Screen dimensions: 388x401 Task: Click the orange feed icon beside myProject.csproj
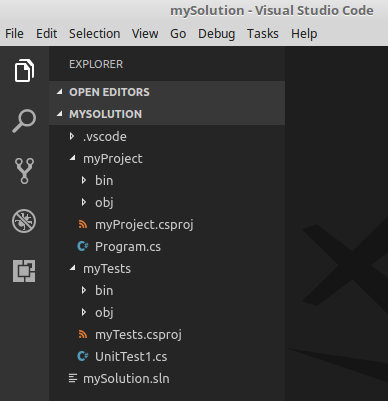click(83, 225)
